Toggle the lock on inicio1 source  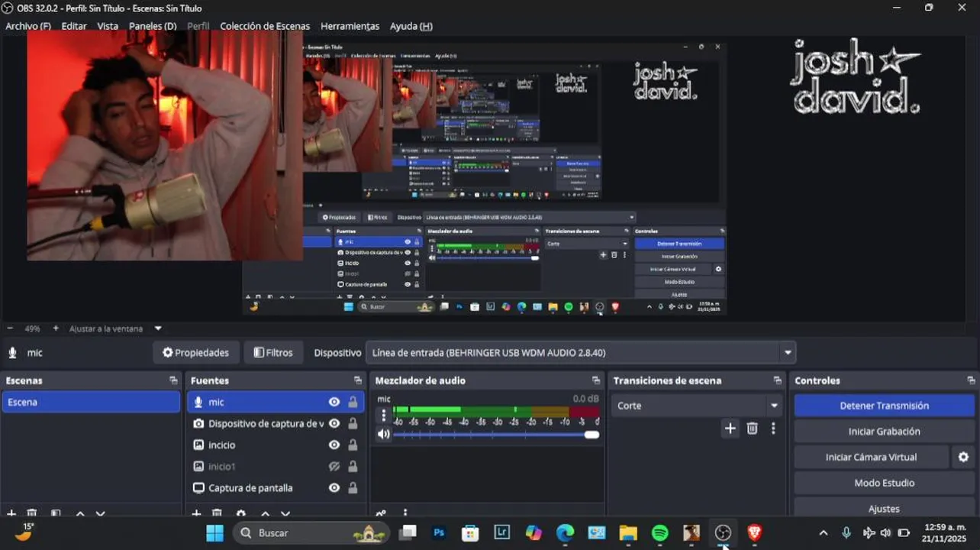353,466
